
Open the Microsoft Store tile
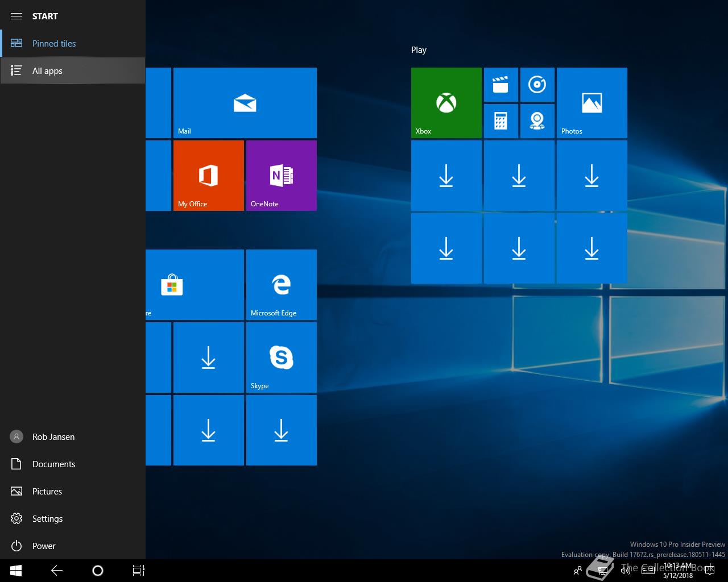[195, 285]
